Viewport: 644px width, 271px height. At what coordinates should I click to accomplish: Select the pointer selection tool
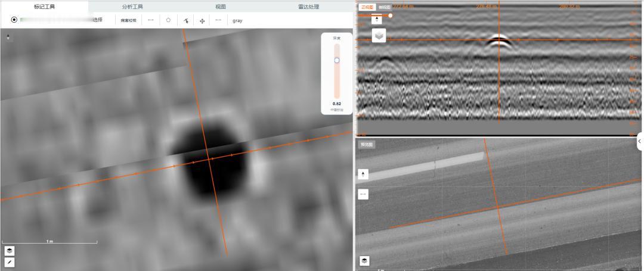coord(185,20)
